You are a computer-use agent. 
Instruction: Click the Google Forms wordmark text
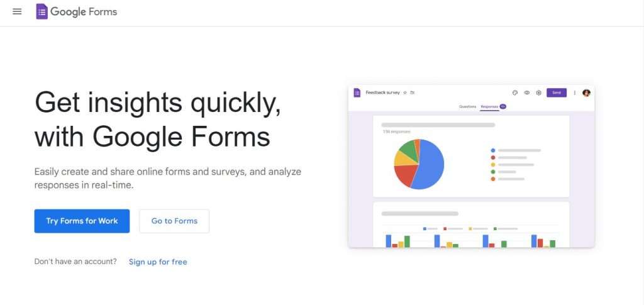click(x=84, y=12)
